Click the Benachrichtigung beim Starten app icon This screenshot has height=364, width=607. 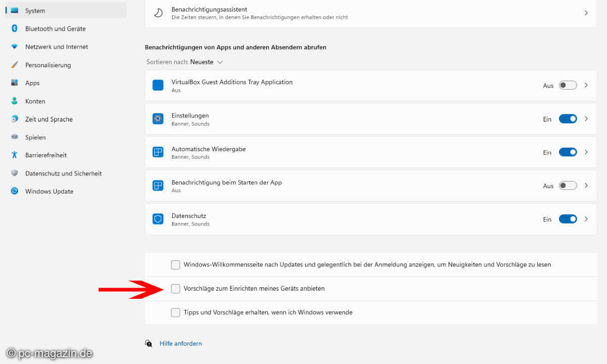[158, 186]
